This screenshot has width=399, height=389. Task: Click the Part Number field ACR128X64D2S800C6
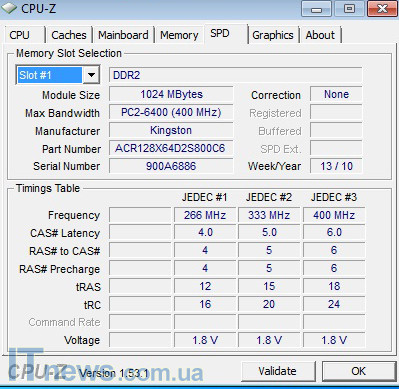tap(171, 148)
